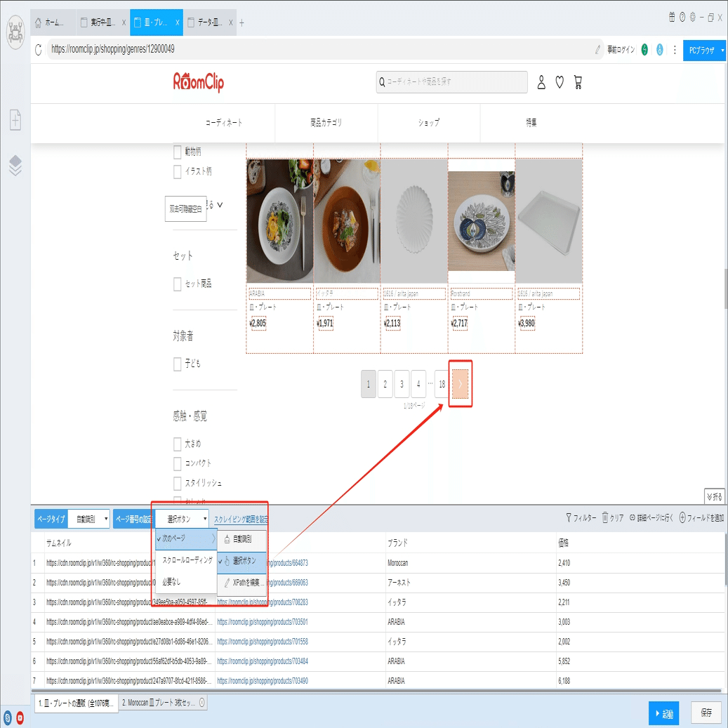Image resolution: width=728 pixels, height=728 pixels.
Task: Check the 子ども checkbox
Action: click(x=178, y=364)
